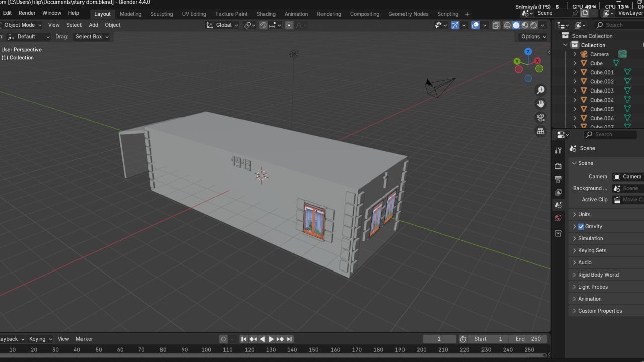The height and width of the screenshot is (362, 644).
Task: Open viewport object visibility eye menu
Action: (x=441, y=25)
